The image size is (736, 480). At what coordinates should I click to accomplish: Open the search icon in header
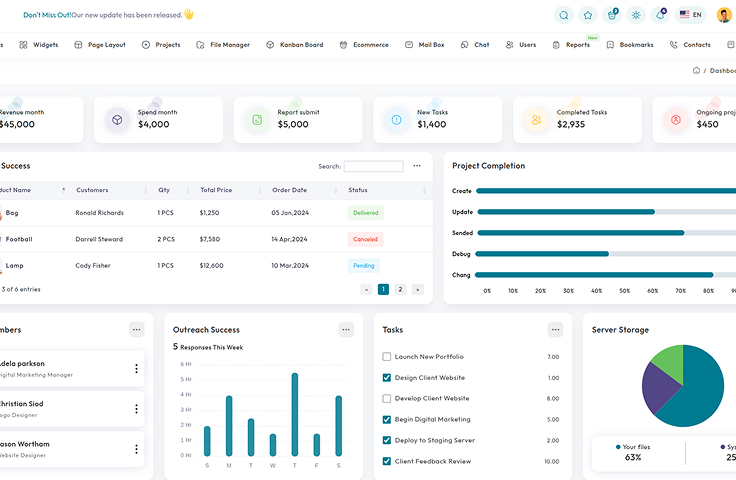pyautogui.click(x=564, y=15)
